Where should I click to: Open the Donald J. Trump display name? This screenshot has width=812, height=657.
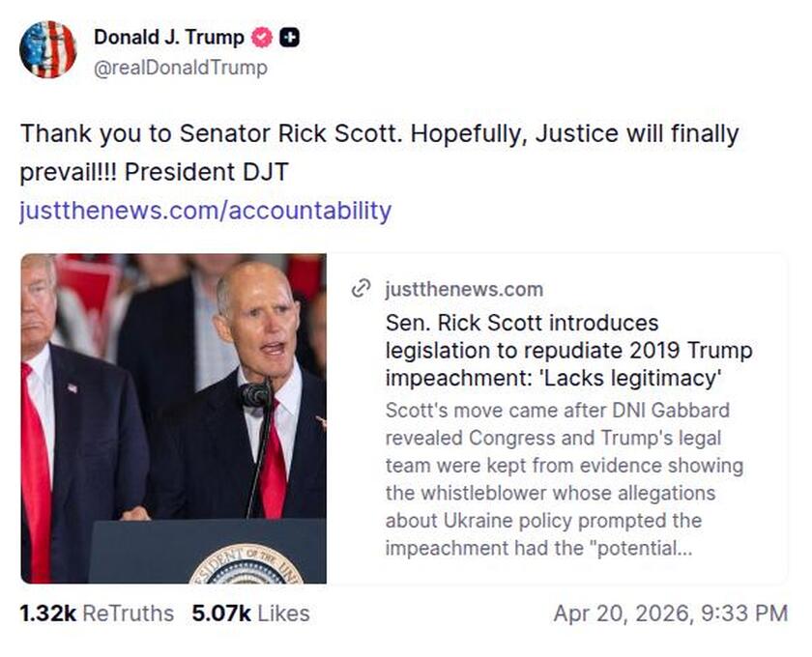click(168, 39)
